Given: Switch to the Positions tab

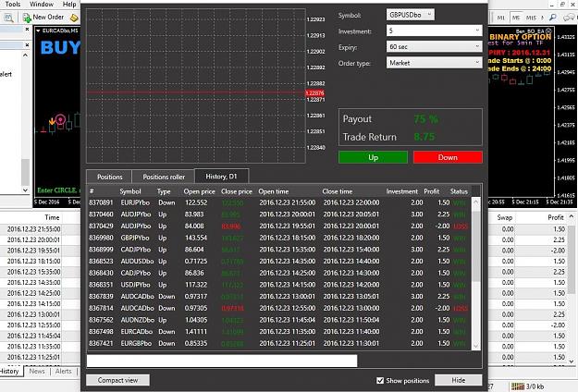Looking at the screenshot, I should [x=109, y=177].
